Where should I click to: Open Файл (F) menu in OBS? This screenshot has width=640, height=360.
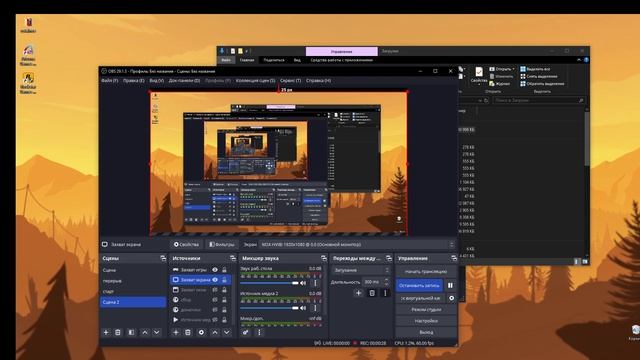pos(109,80)
